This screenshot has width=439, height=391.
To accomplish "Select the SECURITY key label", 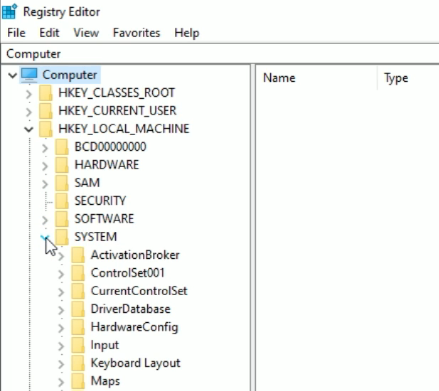I will 100,201.
